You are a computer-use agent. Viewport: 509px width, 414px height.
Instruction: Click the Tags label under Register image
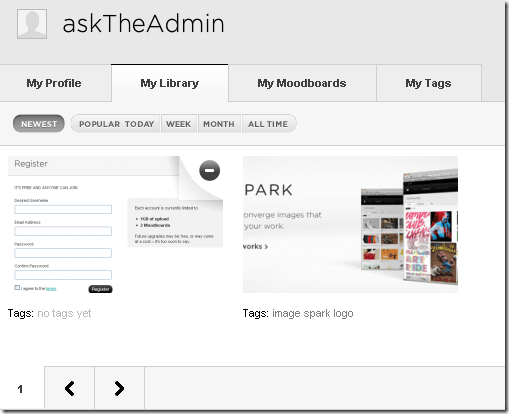[21, 313]
